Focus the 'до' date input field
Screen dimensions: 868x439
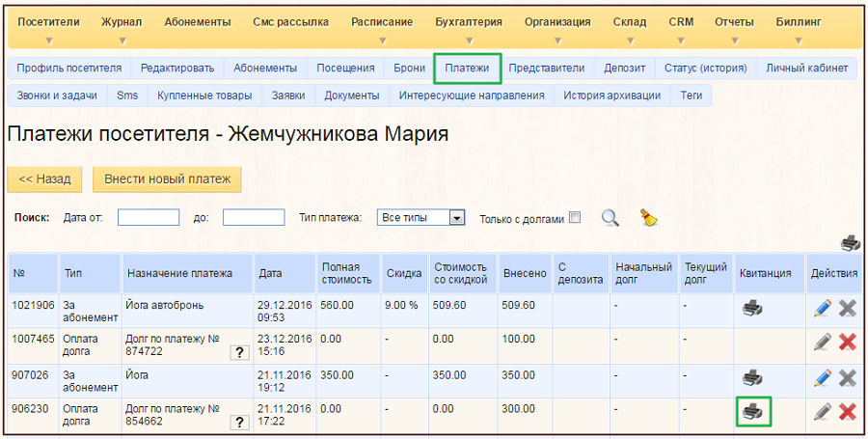254,217
